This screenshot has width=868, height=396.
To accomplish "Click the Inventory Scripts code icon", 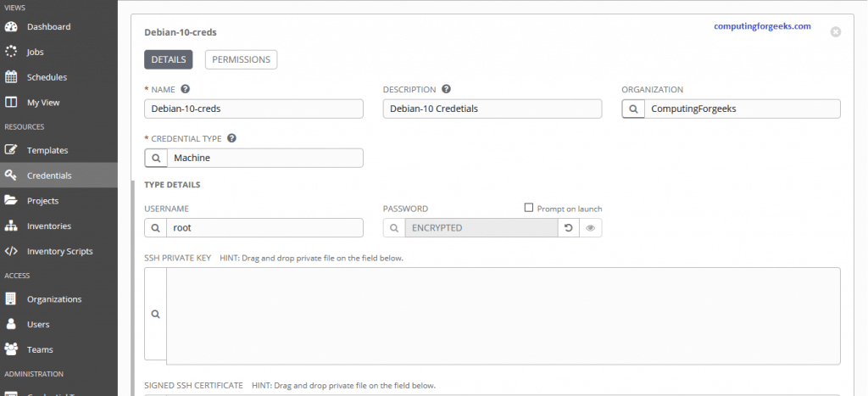I will 11,252.
